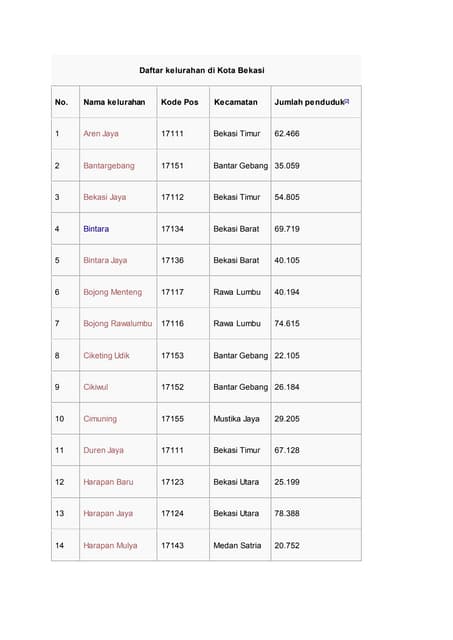Open the Bojong Menteng link

coord(113,292)
